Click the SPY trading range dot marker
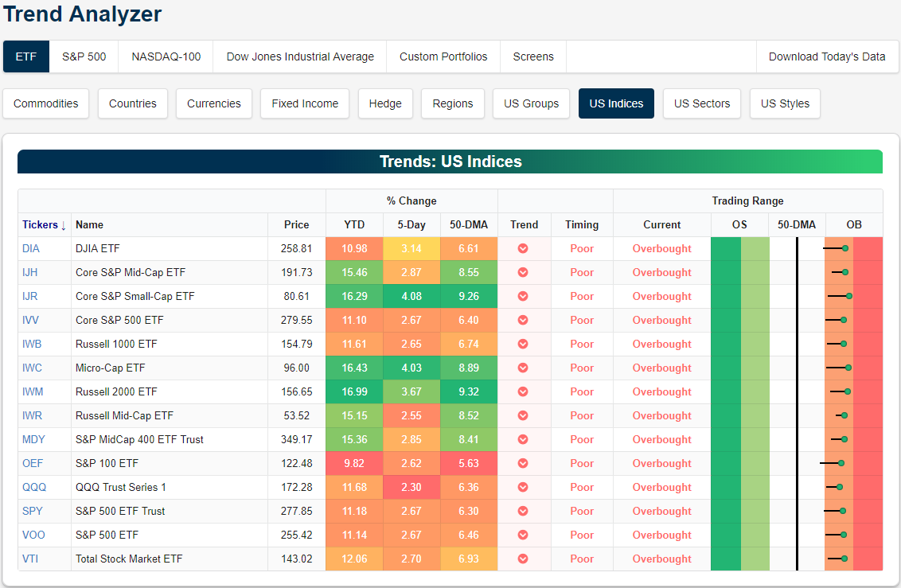 pos(843,511)
